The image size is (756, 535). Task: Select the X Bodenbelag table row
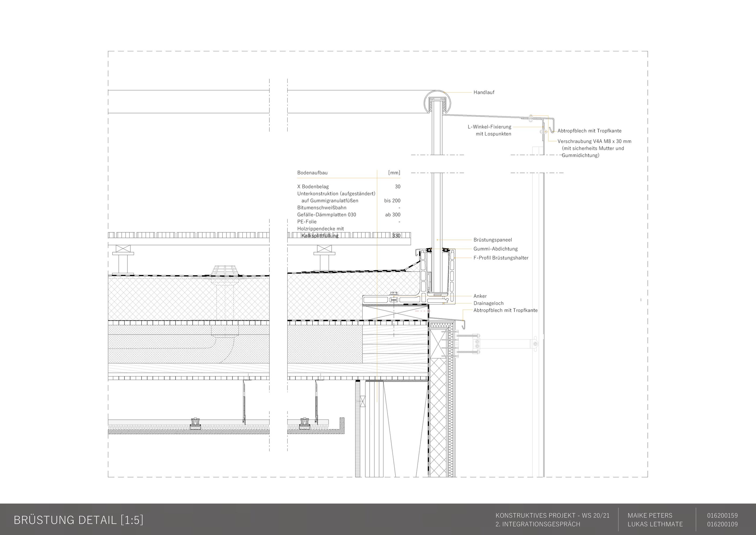(313, 187)
